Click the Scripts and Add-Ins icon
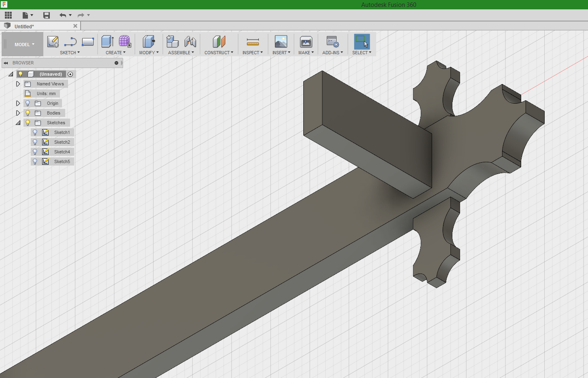This screenshot has width=588, height=378. pos(332,42)
